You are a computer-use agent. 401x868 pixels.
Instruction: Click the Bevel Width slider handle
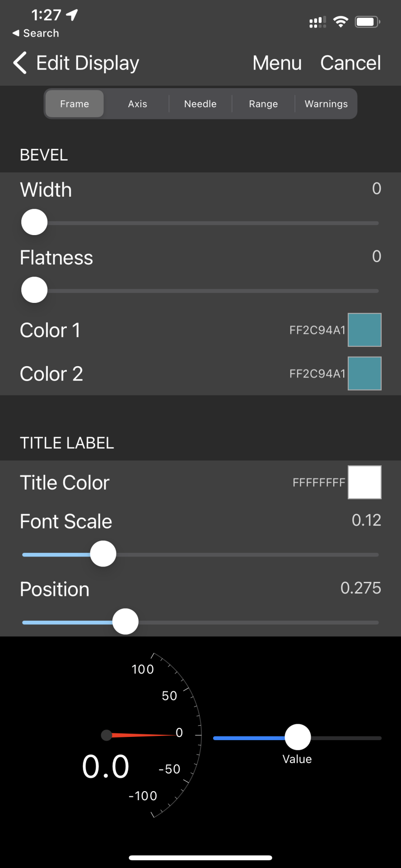pyautogui.click(x=34, y=222)
